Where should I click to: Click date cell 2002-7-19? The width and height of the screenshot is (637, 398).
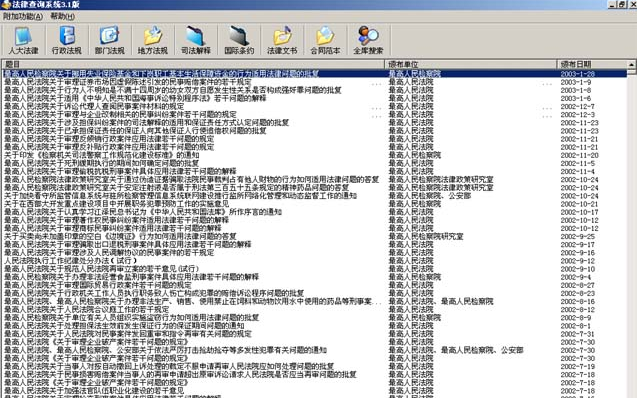[x=578, y=366]
